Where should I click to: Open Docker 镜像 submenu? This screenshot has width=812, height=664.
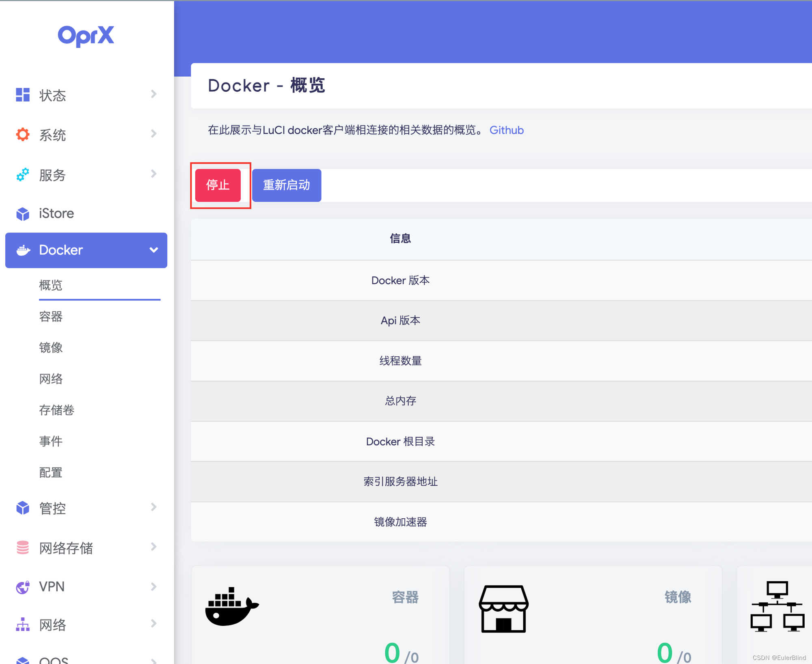pyautogui.click(x=51, y=347)
